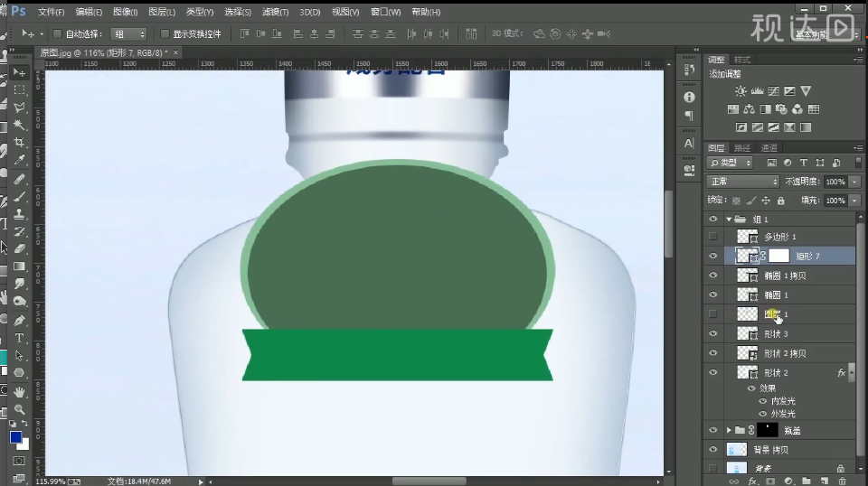This screenshot has height=486, width=868.
Task: Open the 图像(I) menu
Action: pyautogui.click(x=125, y=12)
